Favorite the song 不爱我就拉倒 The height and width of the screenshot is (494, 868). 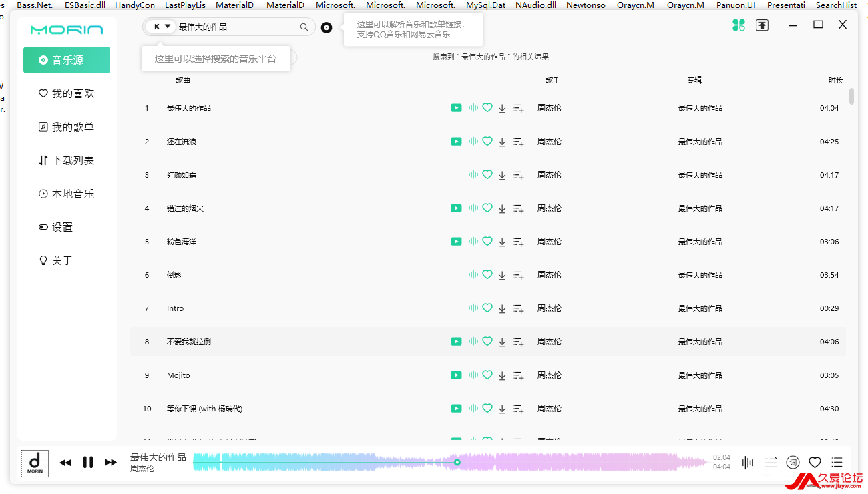[x=487, y=342]
